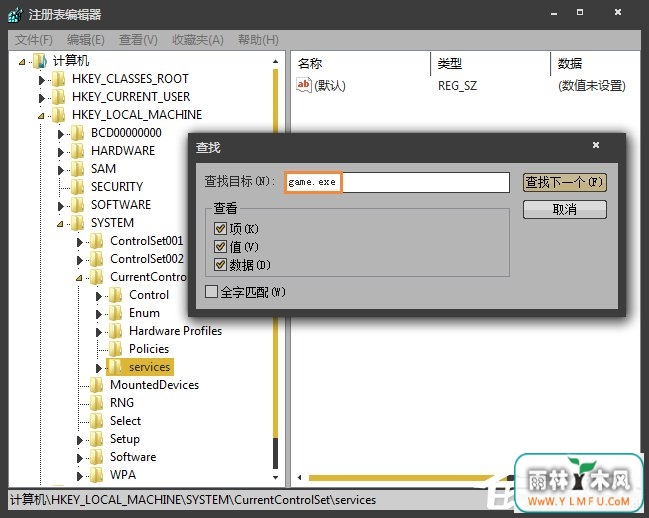Click the CurrentControlSet folder icon
Viewport: 649px width, 518px height.
pyautogui.click(x=96, y=277)
